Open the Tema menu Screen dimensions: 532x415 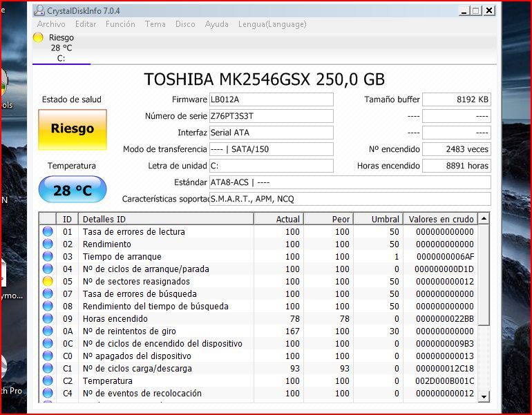point(155,24)
